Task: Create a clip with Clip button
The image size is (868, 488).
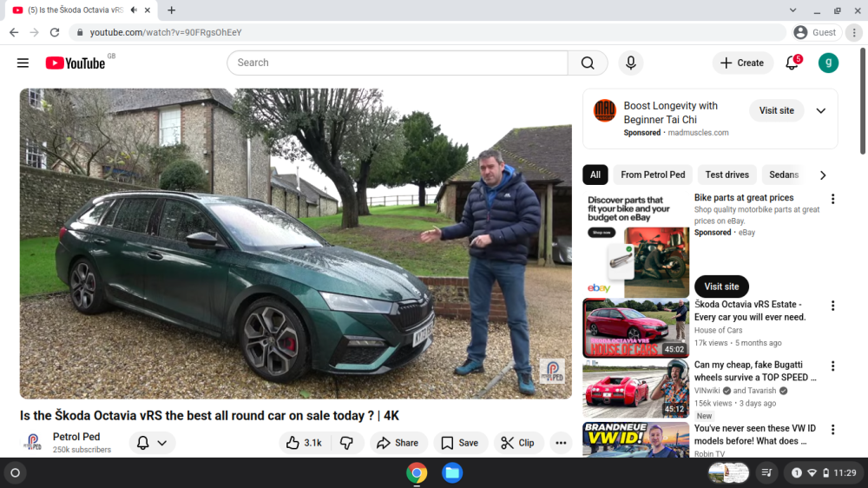Action: [x=517, y=443]
